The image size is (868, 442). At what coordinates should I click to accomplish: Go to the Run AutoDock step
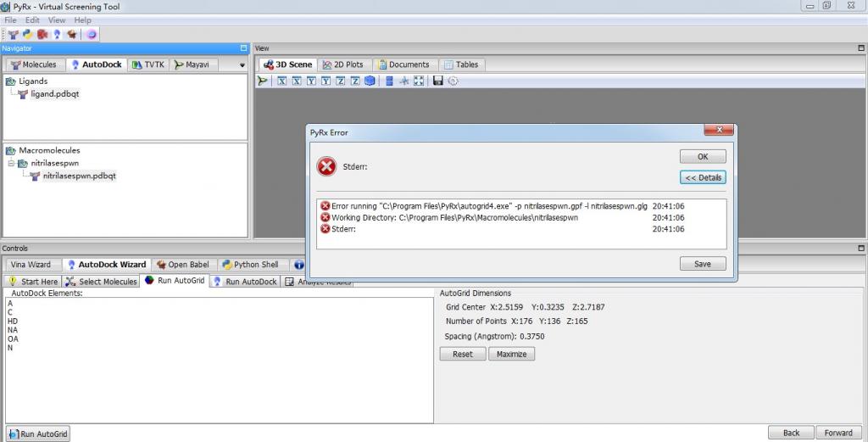point(245,282)
